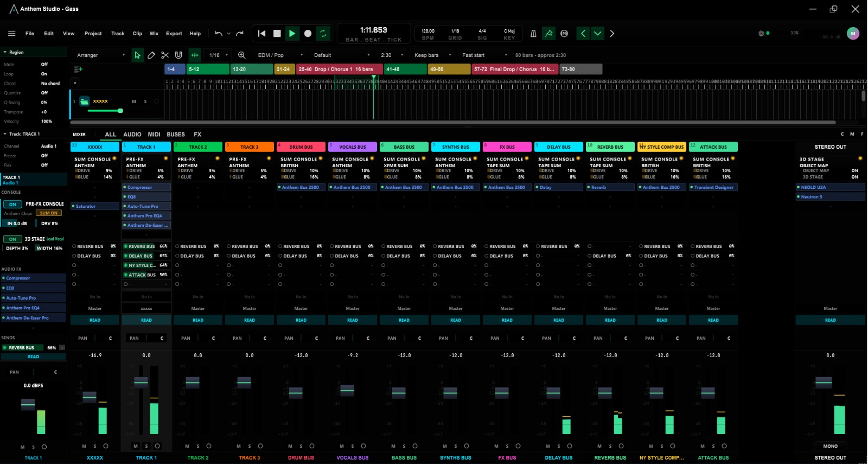
Task: Rewind to start with skip-back button
Action: coord(261,34)
